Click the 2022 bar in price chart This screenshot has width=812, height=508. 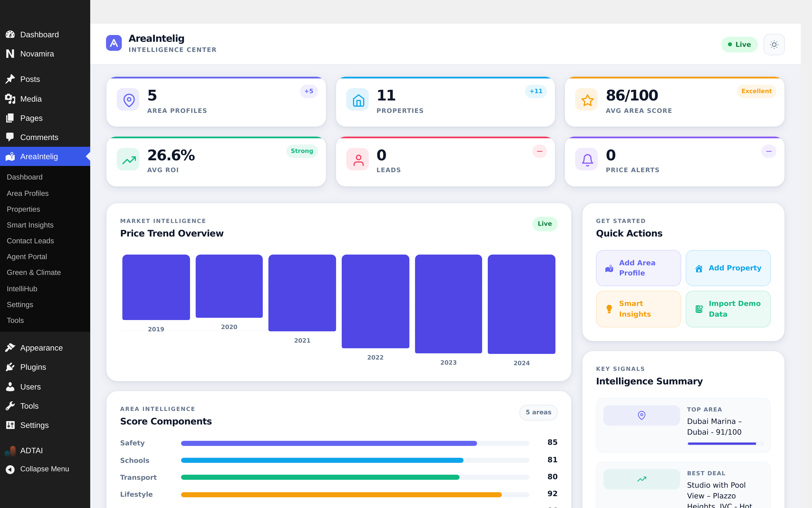point(375,301)
